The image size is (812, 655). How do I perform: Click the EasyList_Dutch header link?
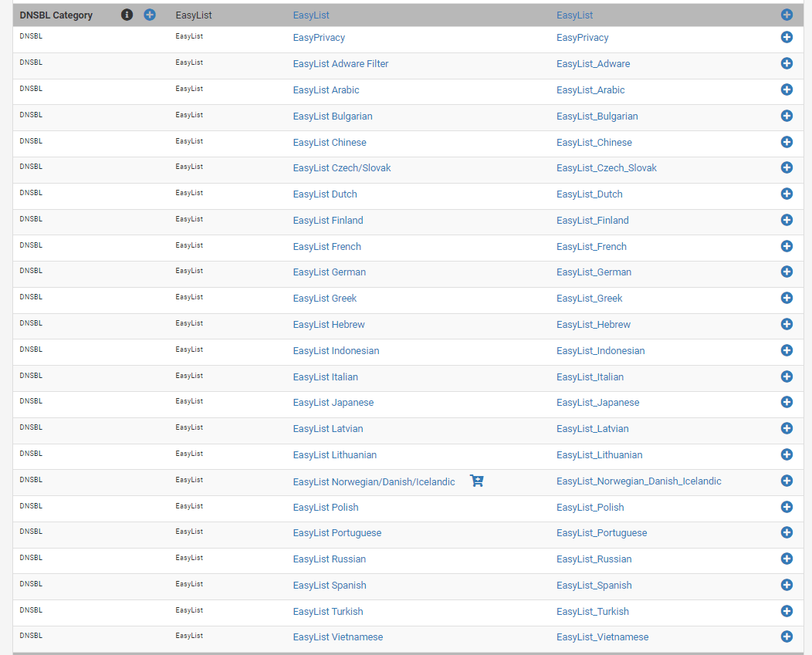[x=589, y=194]
